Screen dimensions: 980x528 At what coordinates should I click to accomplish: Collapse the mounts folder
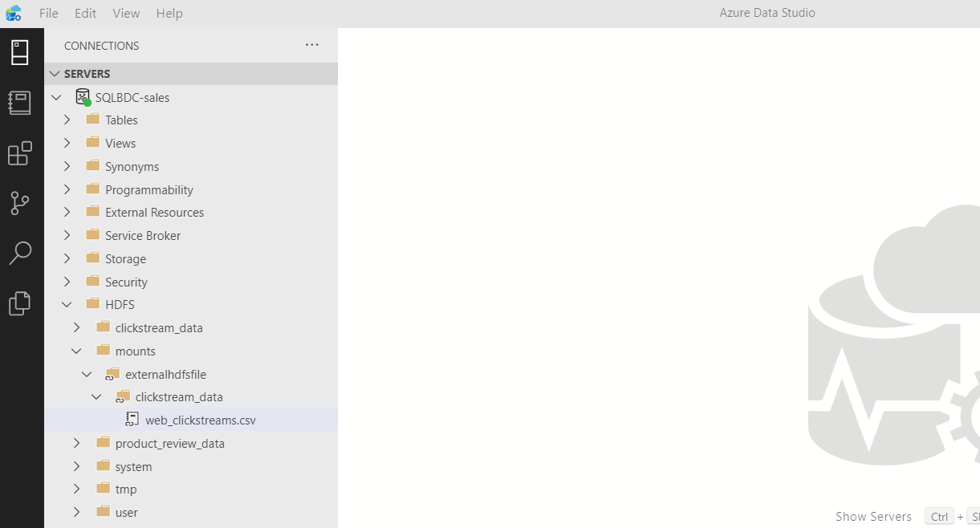click(77, 351)
